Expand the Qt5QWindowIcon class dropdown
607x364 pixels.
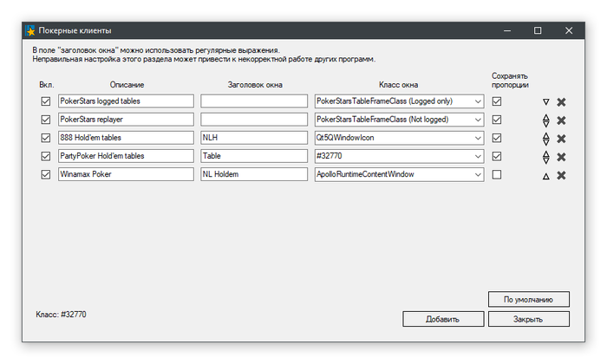point(477,138)
